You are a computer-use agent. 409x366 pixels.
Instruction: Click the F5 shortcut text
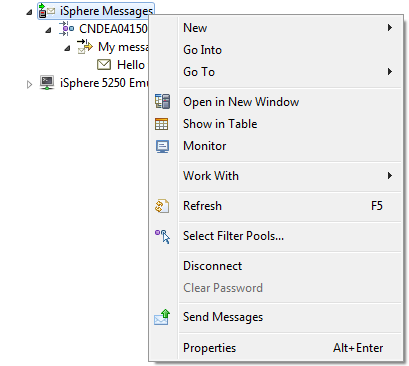[377, 206]
